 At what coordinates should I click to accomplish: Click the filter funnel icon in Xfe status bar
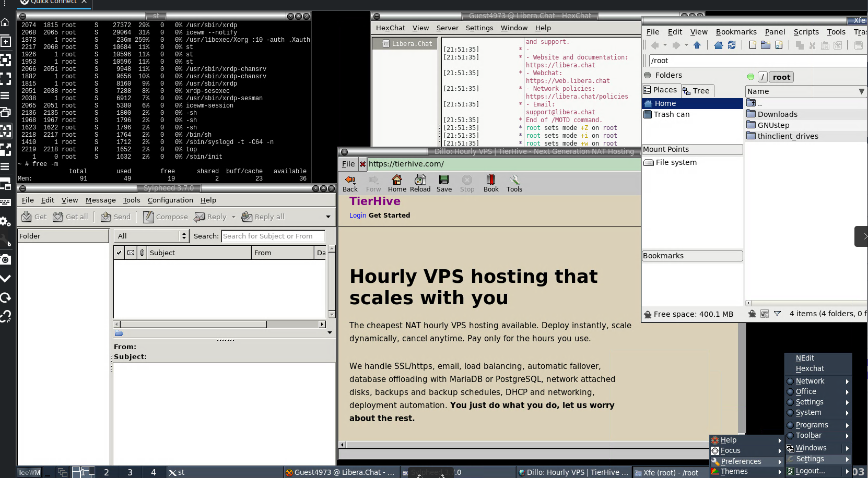(x=777, y=314)
